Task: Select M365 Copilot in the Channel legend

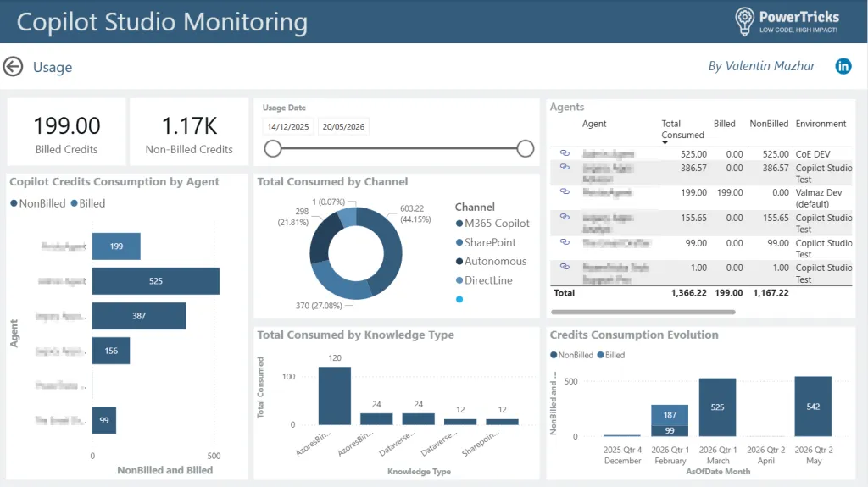Action: click(x=492, y=224)
